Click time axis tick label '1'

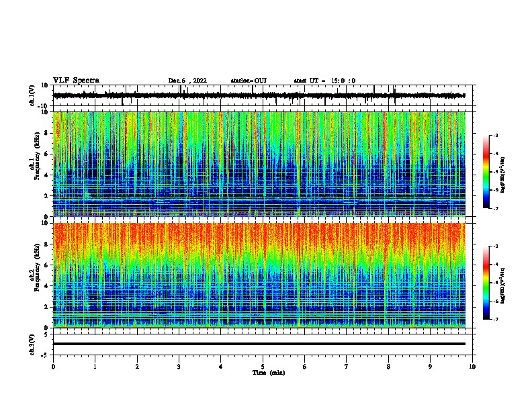click(95, 367)
